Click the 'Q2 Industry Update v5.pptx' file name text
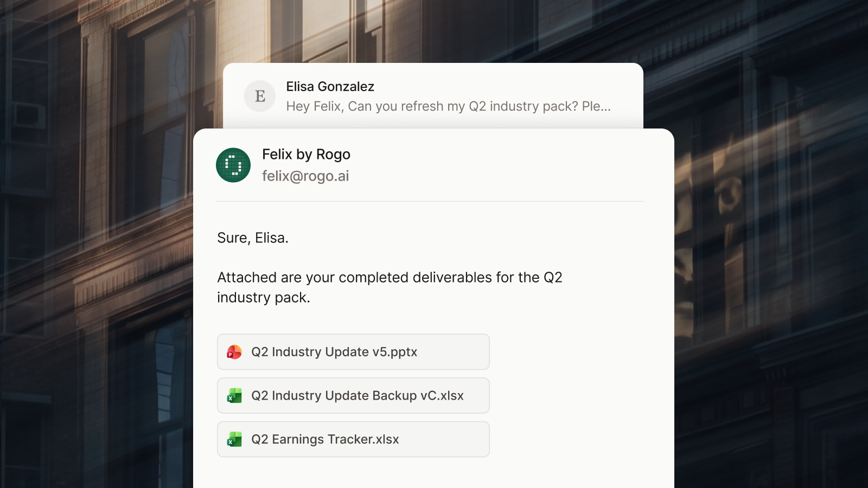The height and width of the screenshot is (488, 868). tap(334, 352)
